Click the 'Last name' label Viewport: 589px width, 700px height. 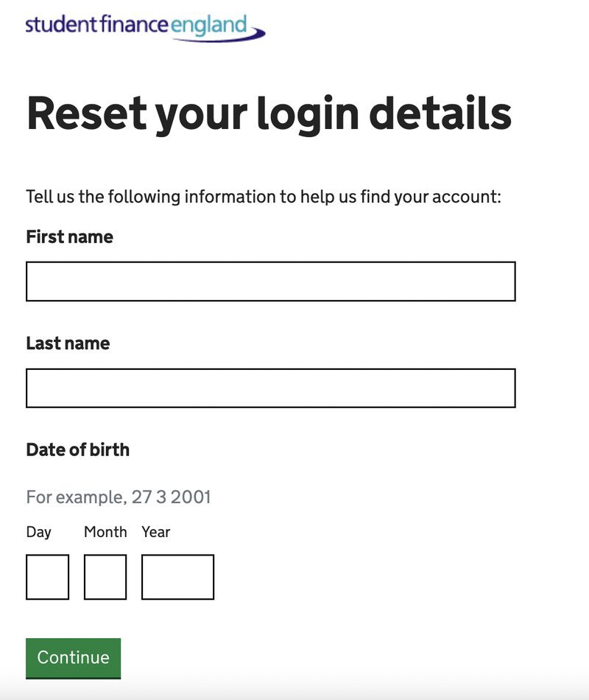point(68,343)
